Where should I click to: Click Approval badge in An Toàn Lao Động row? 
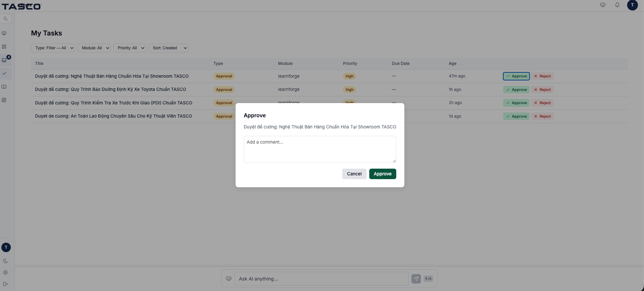point(224,116)
